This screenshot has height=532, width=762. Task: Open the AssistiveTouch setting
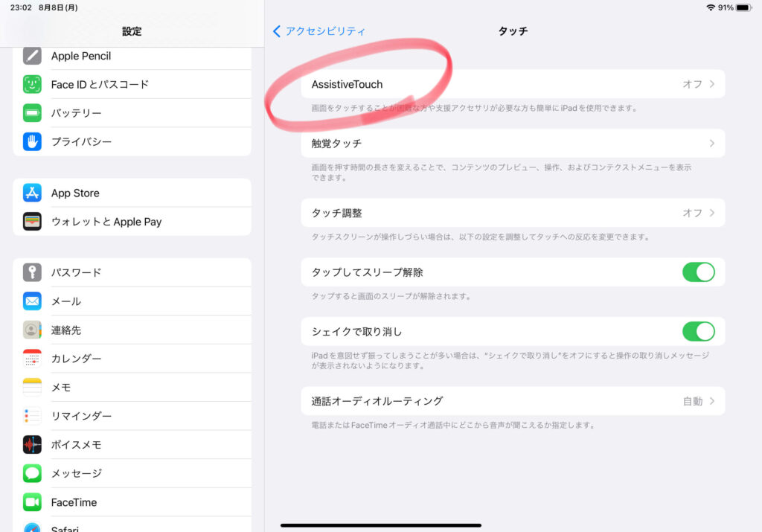[x=513, y=84]
